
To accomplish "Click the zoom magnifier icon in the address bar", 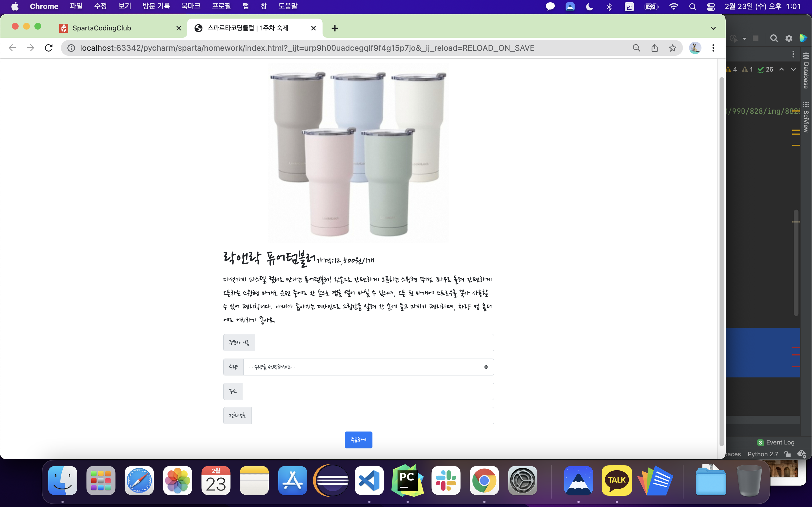I will (636, 48).
